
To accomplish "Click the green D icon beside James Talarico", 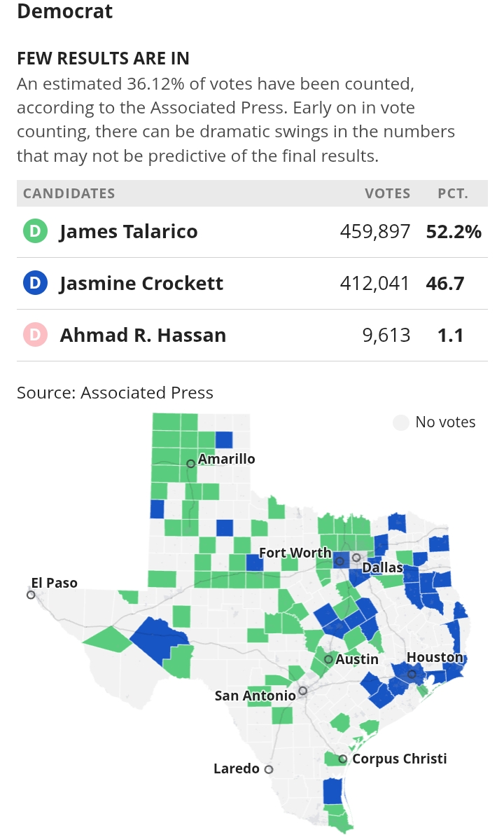I will coord(35,232).
